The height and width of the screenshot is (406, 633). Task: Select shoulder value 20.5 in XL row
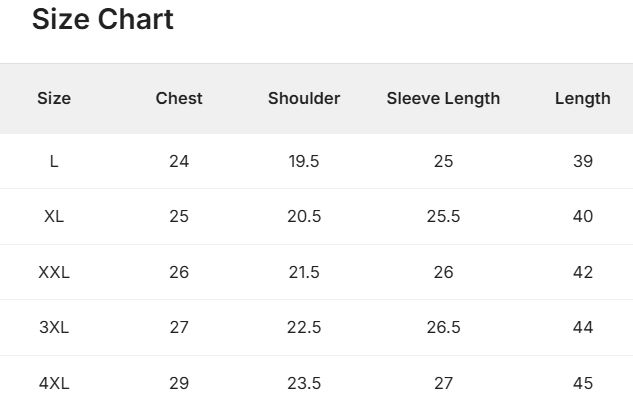[304, 216]
